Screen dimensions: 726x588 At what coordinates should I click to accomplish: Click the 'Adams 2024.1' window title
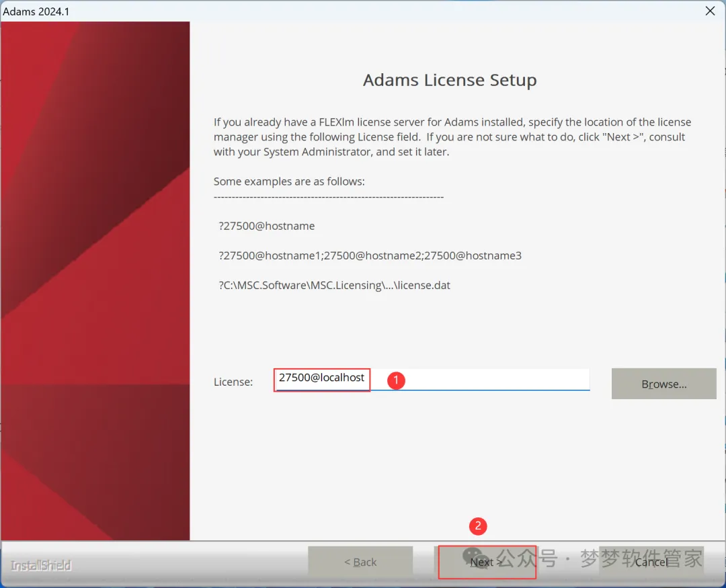pyautogui.click(x=36, y=11)
